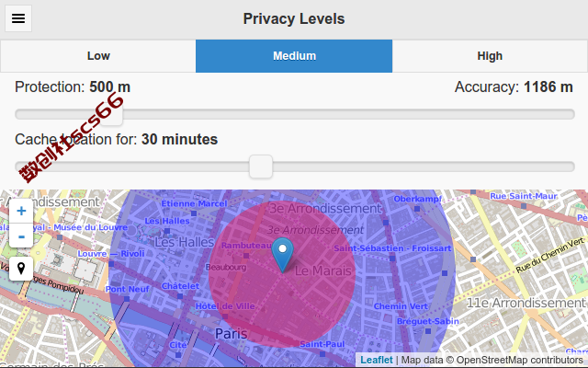Click the Oberkampf station label
This screenshot has width=588, height=368.
[x=417, y=199]
